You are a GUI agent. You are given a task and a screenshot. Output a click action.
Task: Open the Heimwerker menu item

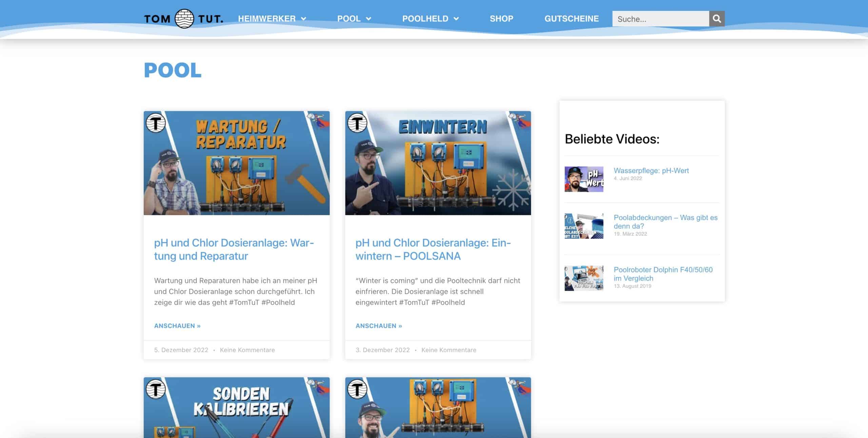coord(267,19)
